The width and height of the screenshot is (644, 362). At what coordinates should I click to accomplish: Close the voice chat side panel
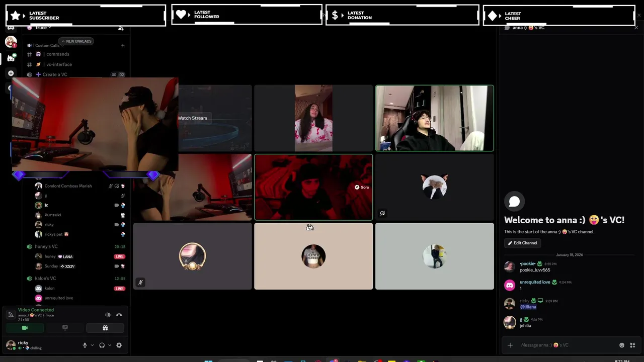(636, 28)
